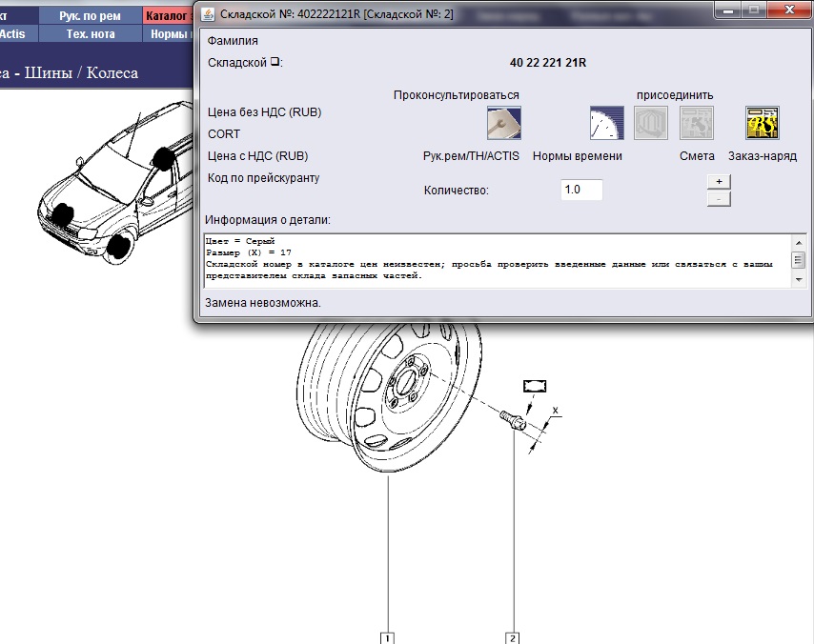
Task: Select the red Каталог tab
Action: point(169,16)
